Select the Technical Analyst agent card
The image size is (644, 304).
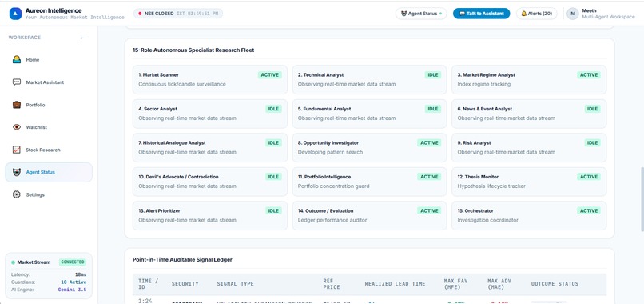[369, 79]
